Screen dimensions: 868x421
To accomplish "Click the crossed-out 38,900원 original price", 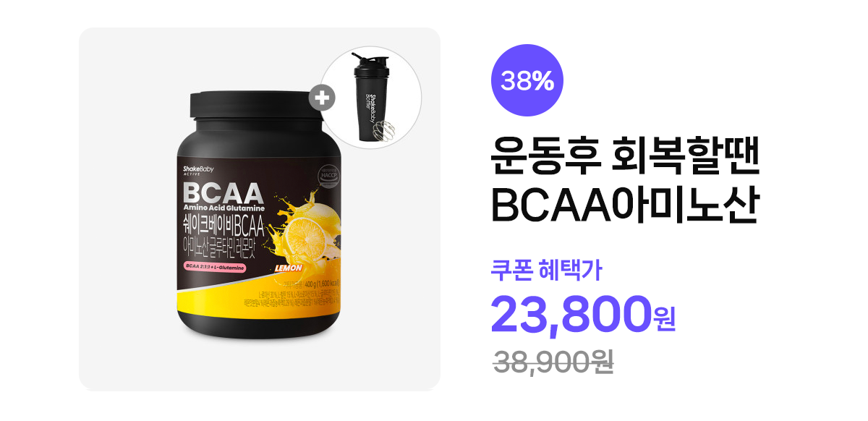I will click(553, 362).
